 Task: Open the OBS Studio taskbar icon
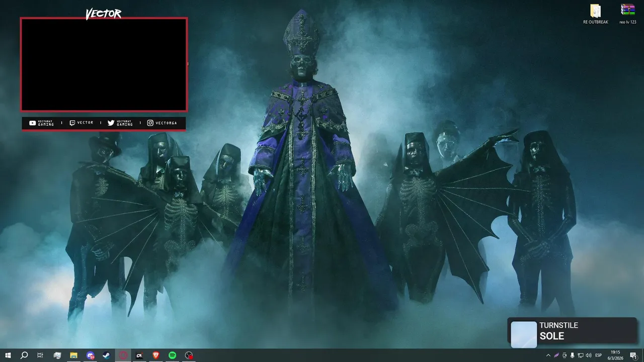(x=189, y=355)
